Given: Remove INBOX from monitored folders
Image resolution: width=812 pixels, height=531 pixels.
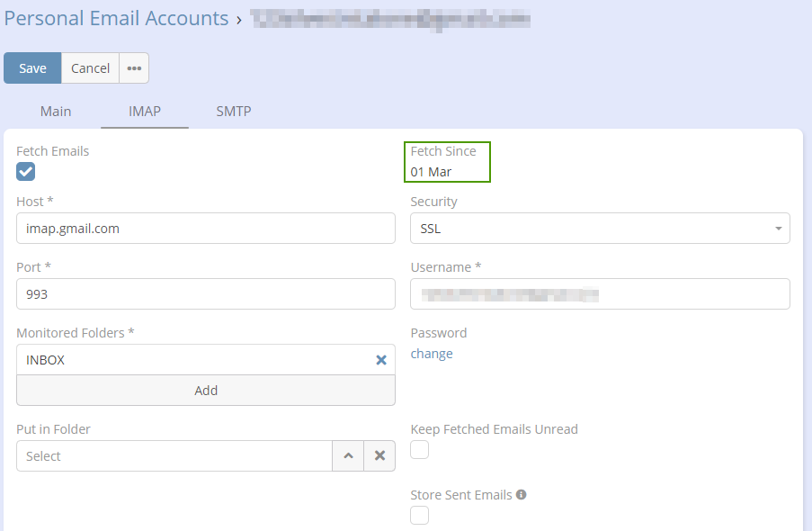Looking at the screenshot, I should pos(380,360).
